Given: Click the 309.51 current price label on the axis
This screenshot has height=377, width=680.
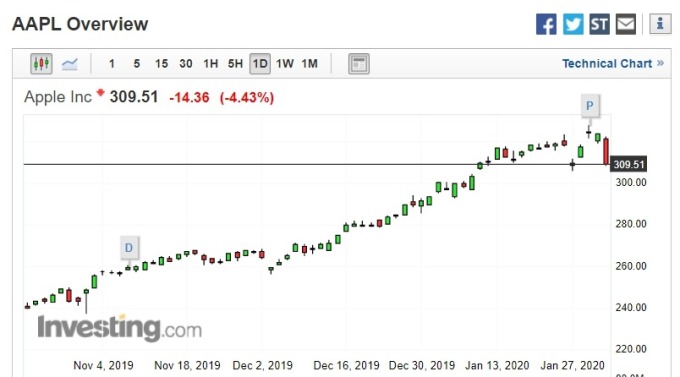Looking at the screenshot, I should (x=628, y=164).
